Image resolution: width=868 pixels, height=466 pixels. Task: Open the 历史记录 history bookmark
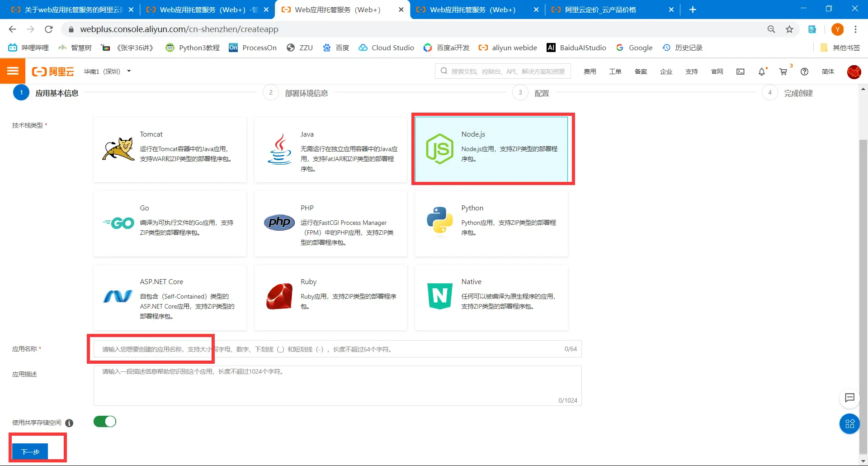[x=682, y=48]
